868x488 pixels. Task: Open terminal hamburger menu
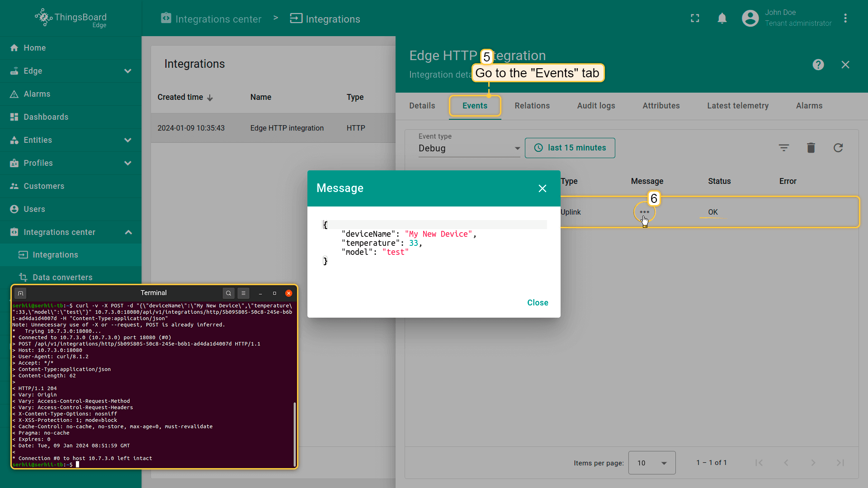click(243, 293)
